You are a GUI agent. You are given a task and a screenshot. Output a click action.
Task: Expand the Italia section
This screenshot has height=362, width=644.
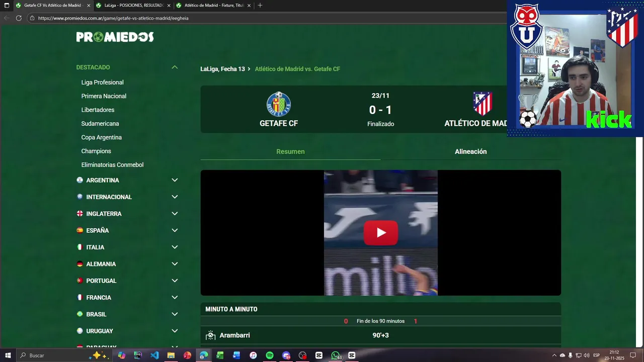point(175,247)
